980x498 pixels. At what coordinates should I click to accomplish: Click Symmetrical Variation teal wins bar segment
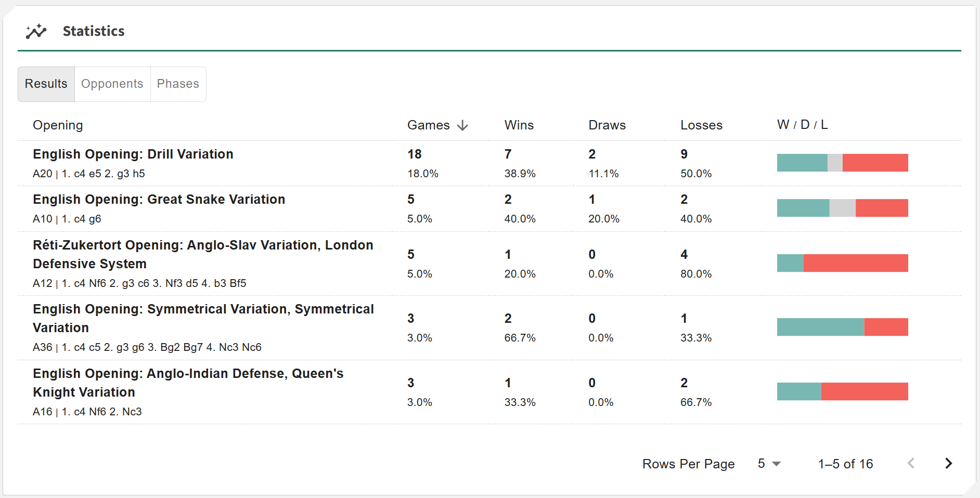[820, 327]
